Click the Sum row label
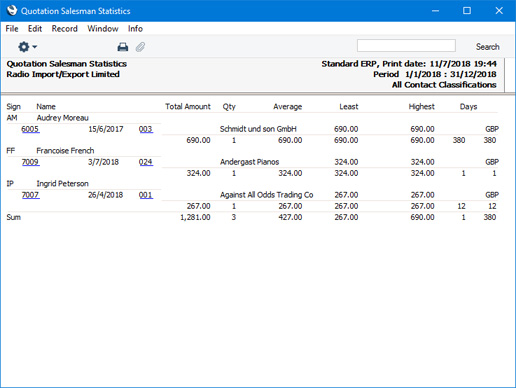This screenshot has height=388, width=516. 14,217
